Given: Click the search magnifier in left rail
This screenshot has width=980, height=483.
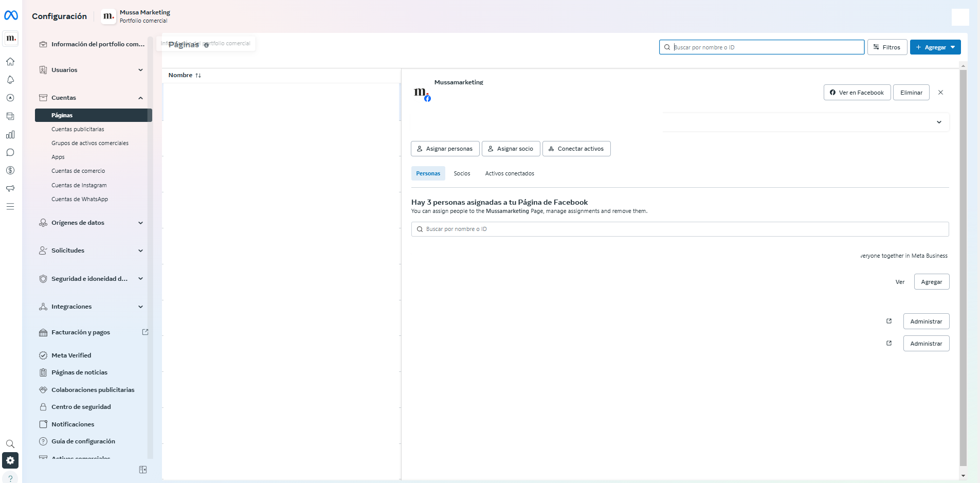Looking at the screenshot, I should 10,443.
